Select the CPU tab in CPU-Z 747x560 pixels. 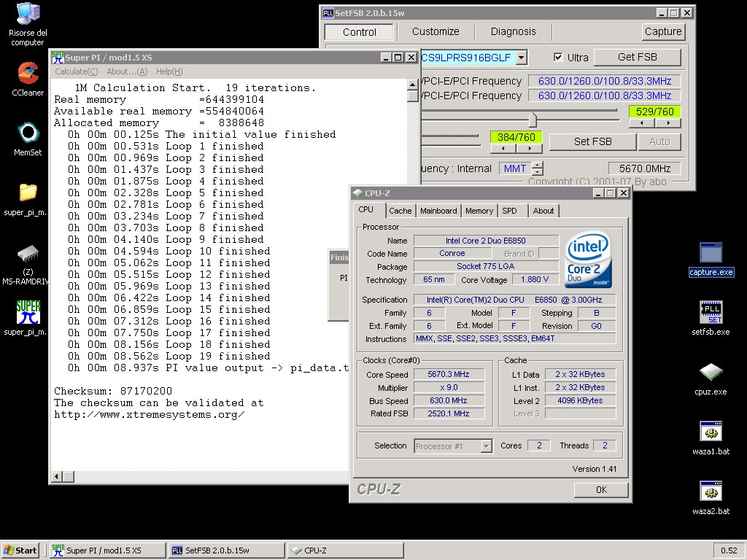[366, 209]
